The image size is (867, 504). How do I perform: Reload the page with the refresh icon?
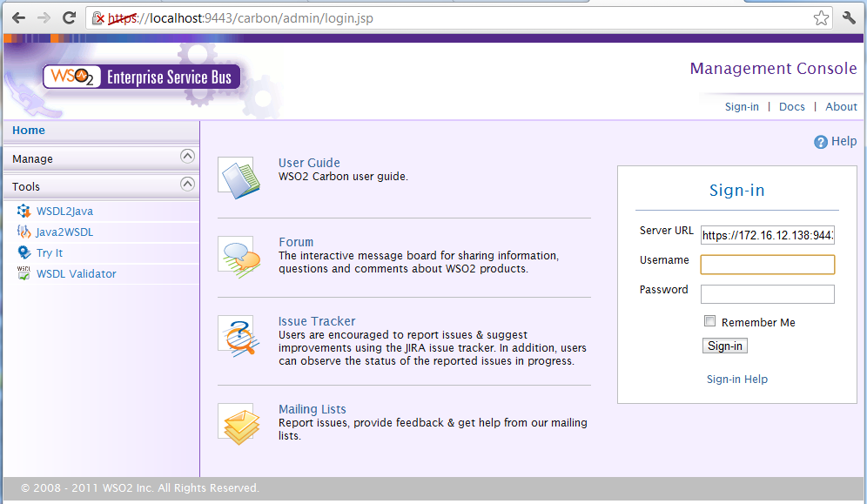(69, 18)
